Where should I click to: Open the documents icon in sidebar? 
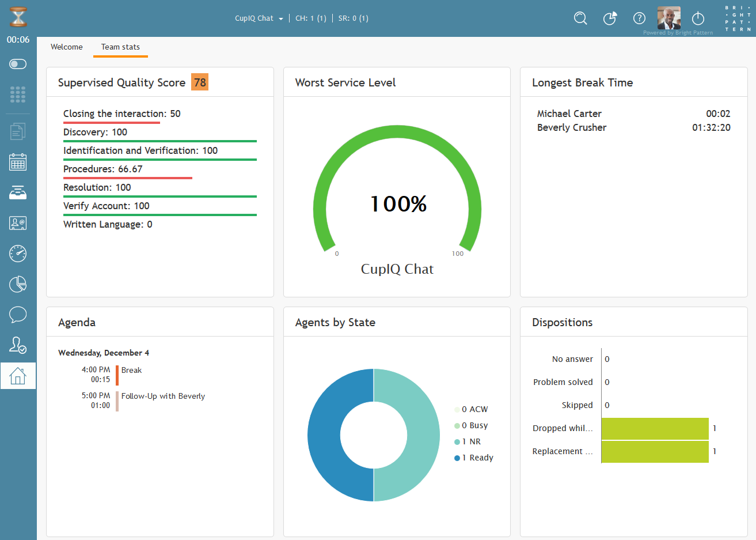pyautogui.click(x=18, y=131)
